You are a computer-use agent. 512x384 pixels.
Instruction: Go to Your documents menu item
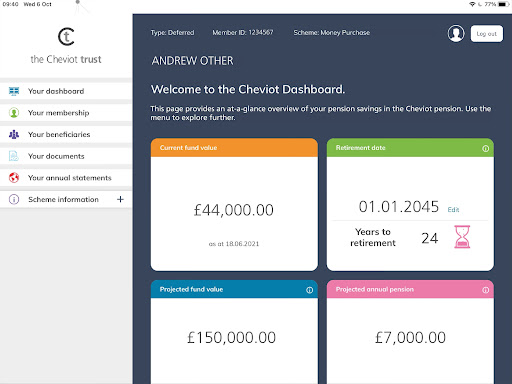(66, 156)
